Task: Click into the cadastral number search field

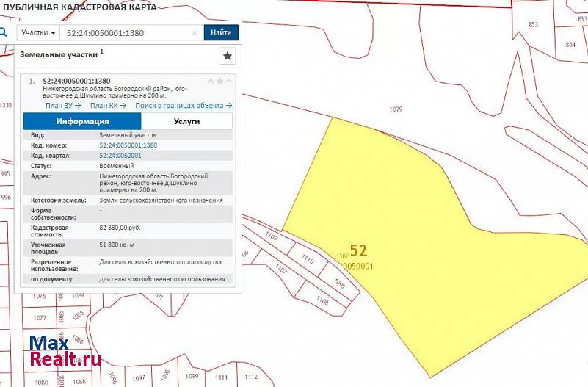Action: [x=125, y=33]
